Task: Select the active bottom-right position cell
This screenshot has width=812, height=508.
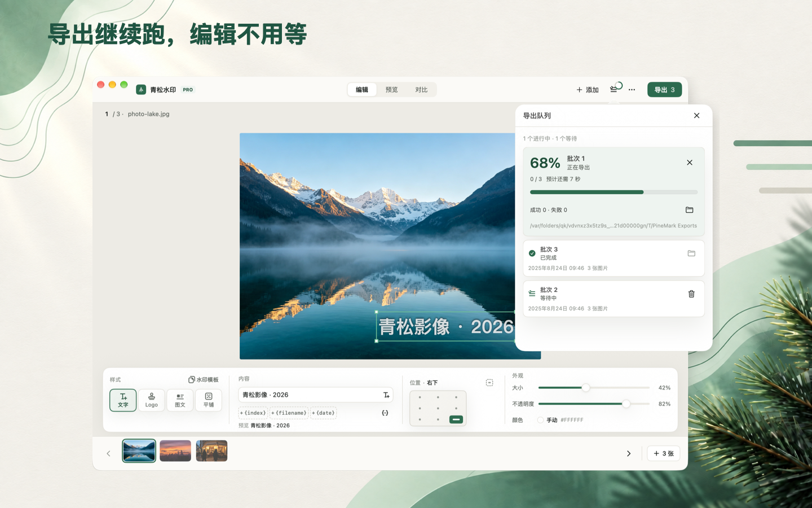Action: click(x=456, y=419)
